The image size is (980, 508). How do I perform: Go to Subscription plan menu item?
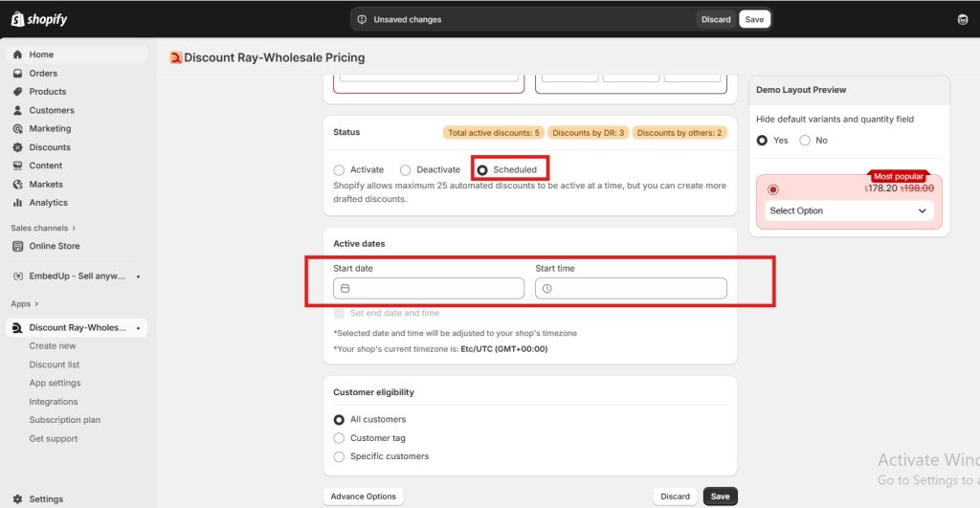[64, 420]
